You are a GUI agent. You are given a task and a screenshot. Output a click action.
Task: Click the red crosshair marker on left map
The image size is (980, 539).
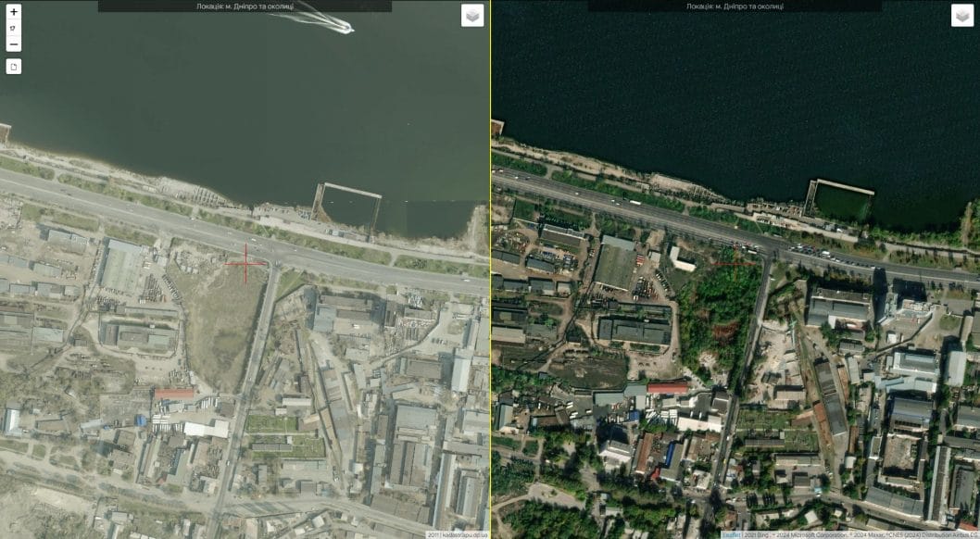coord(246,263)
